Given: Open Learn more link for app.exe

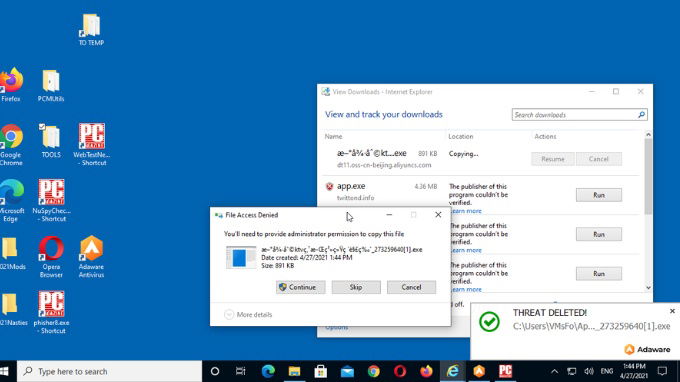Looking at the screenshot, I should coord(466,211).
